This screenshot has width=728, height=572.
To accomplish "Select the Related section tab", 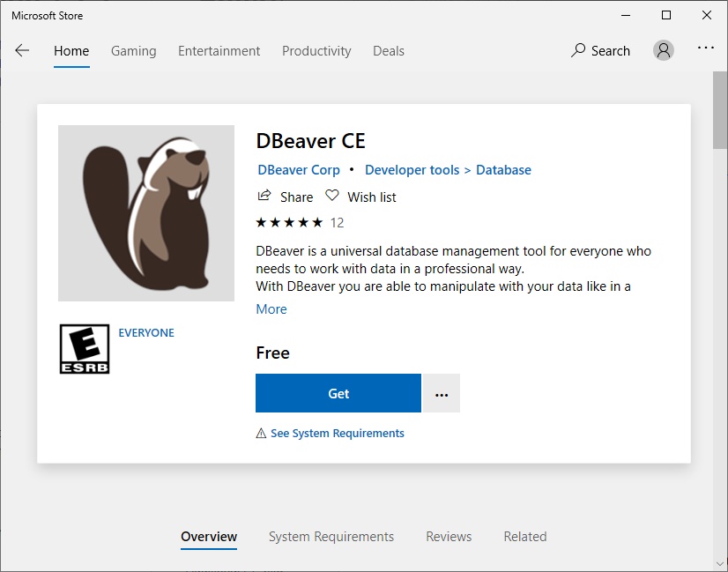I will coord(525,537).
